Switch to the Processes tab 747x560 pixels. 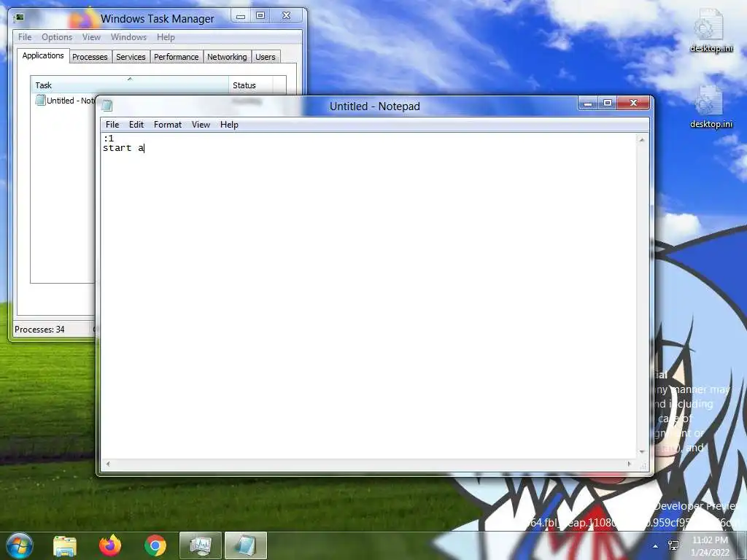[90, 57]
